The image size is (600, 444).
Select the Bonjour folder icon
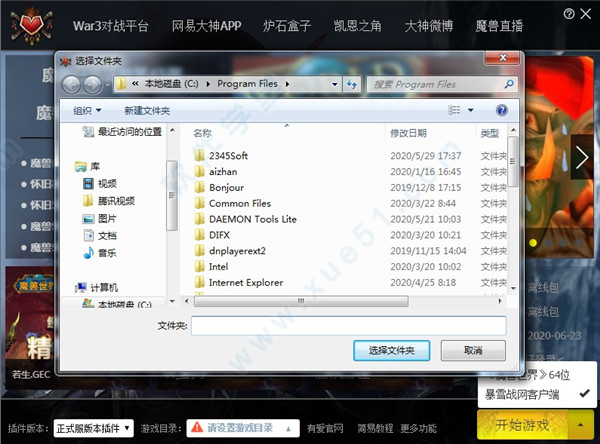click(x=199, y=187)
